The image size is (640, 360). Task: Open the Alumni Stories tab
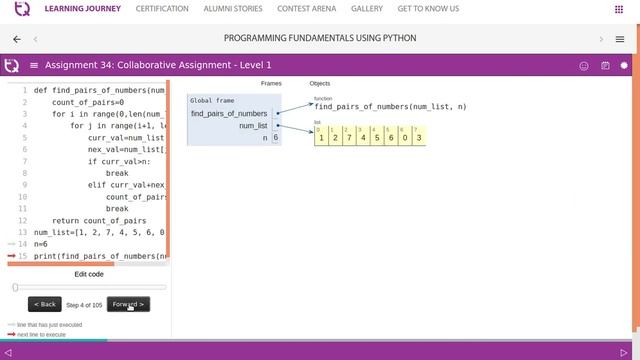pos(233,9)
